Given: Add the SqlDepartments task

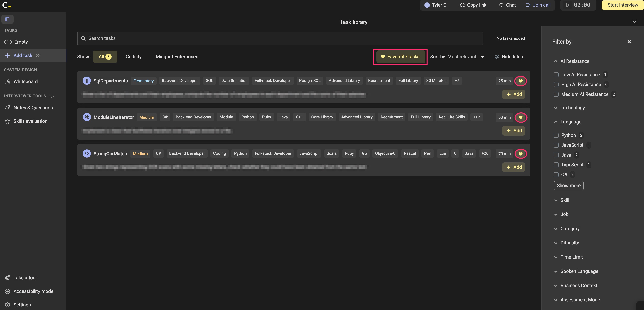Looking at the screenshot, I should (513, 94).
